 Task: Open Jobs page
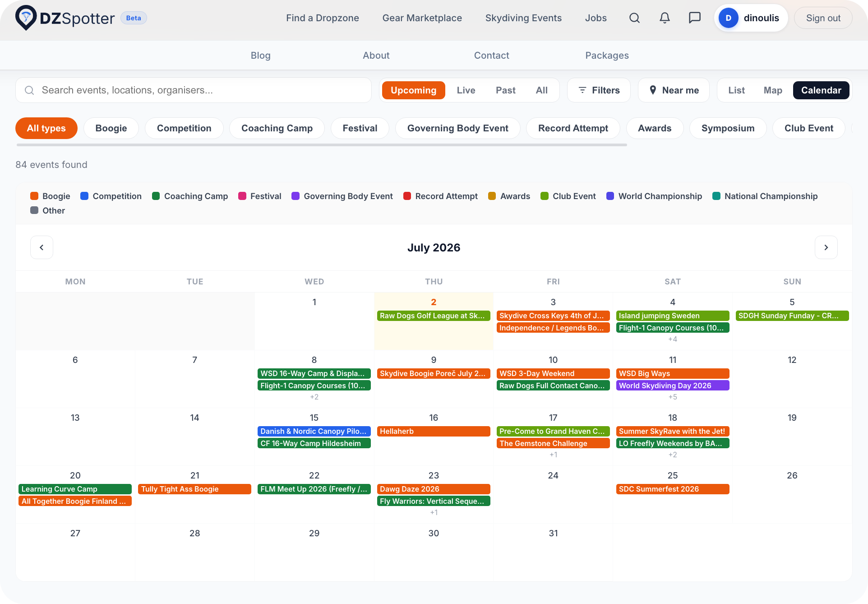(x=596, y=18)
